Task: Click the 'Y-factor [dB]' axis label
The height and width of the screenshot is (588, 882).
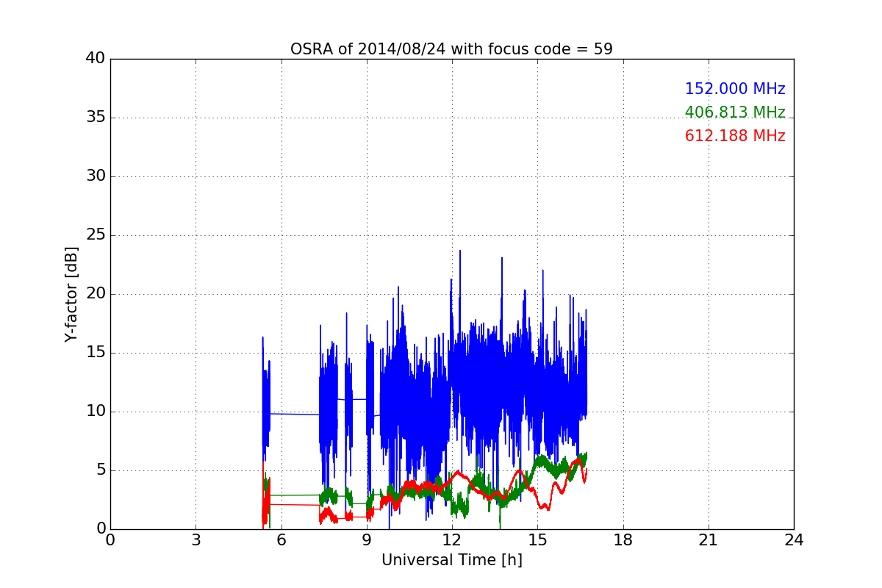Action: (71, 294)
